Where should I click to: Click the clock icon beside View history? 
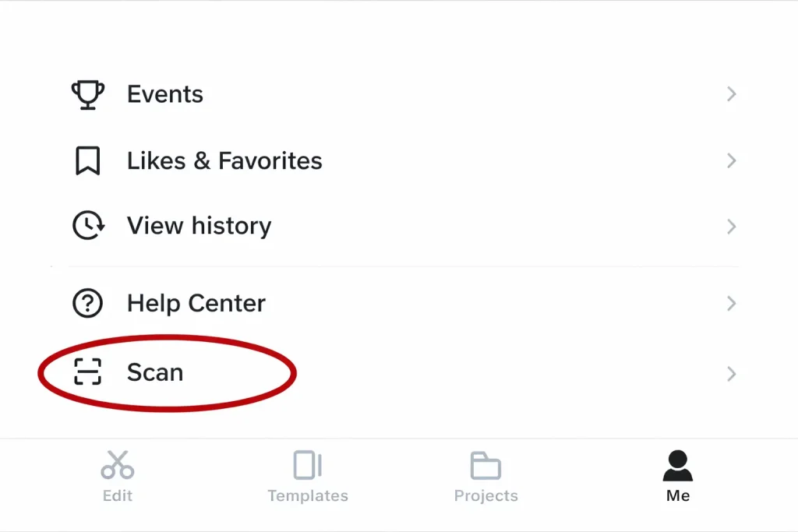click(88, 226)
